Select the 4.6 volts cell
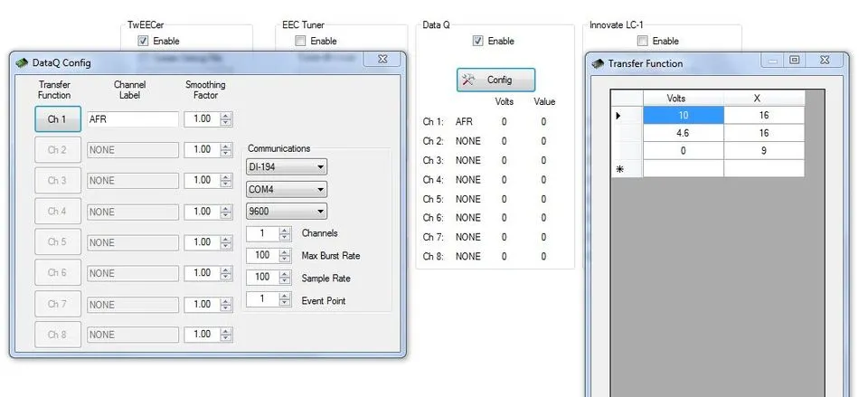The height and width of the screenshot is (397, 868). (x=684, y=134)
